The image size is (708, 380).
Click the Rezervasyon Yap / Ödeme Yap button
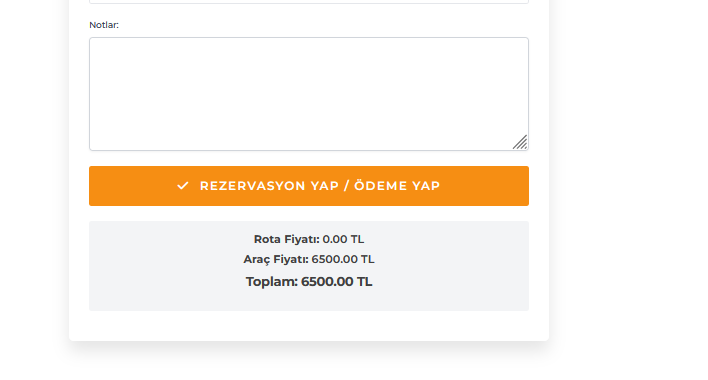[309, 186]
